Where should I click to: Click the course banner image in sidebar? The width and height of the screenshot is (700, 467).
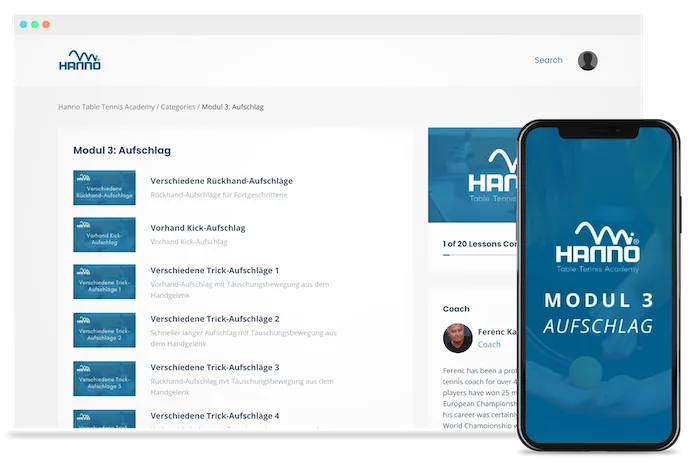point(473,175)
